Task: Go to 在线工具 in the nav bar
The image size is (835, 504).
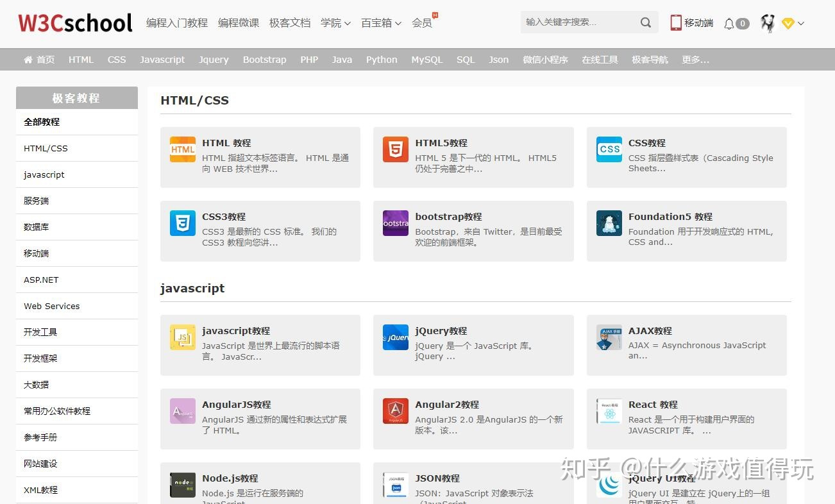Action: pyautogui.click(x=600, y=60)
